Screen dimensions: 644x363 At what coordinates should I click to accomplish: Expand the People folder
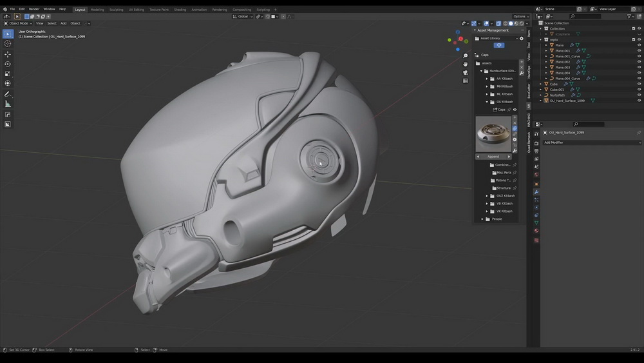(x=482, y=219)
